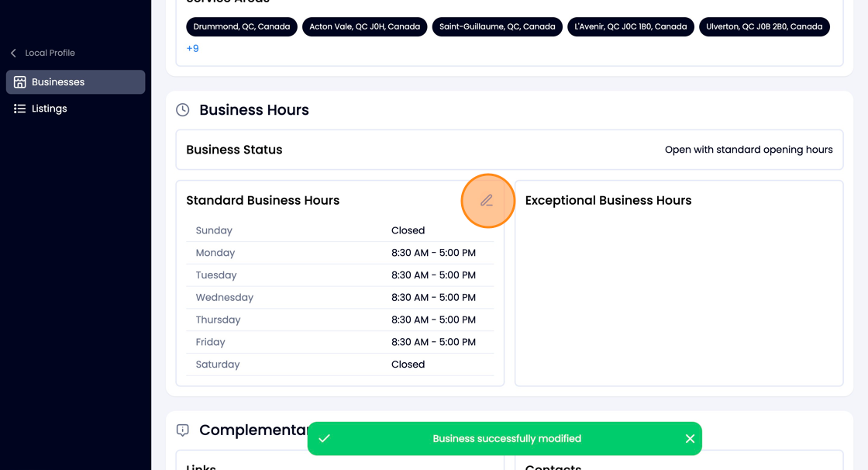
Task: Click 'Open with standard opening hours' status
Action: [749, 150]
